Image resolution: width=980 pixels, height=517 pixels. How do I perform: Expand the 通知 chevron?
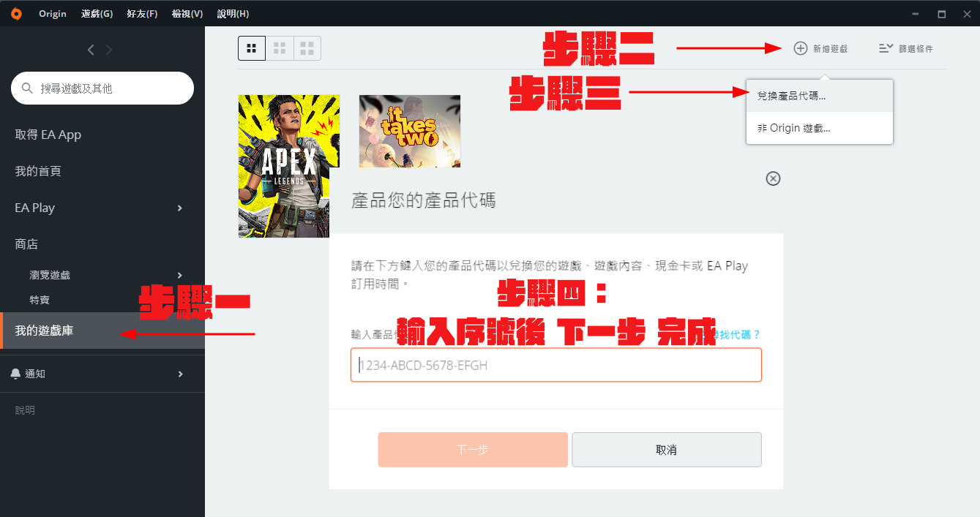point(180,374)
